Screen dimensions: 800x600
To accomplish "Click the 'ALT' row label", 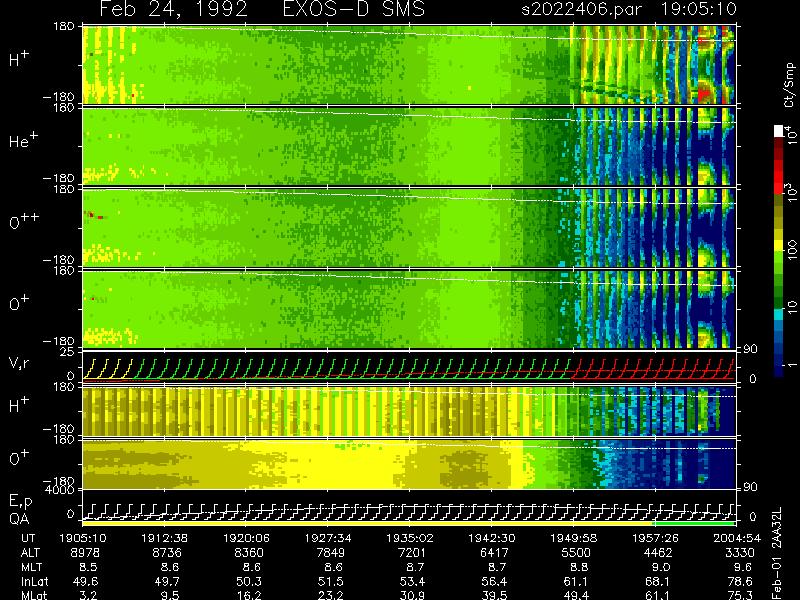I will (x=30, y=553).
